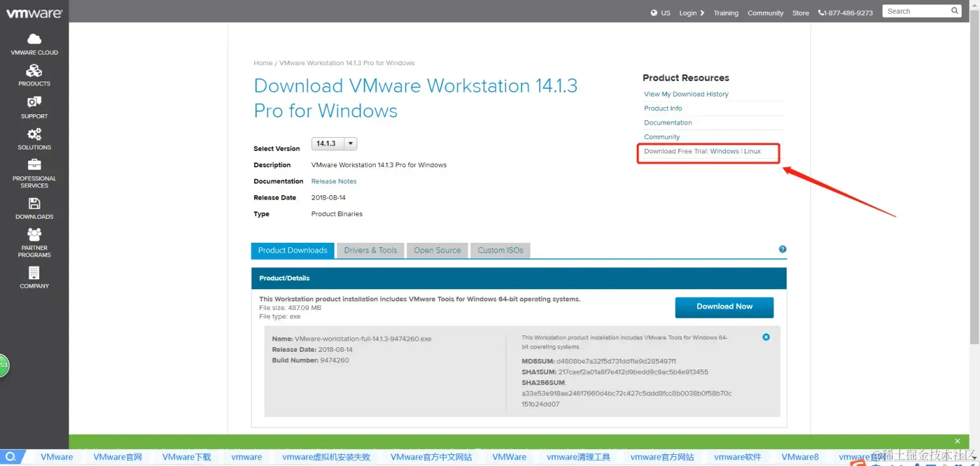Open Community under Product Resources
The height and width of the screenshot is (466, 980).
pyautogui.click(x=662, y=137)
